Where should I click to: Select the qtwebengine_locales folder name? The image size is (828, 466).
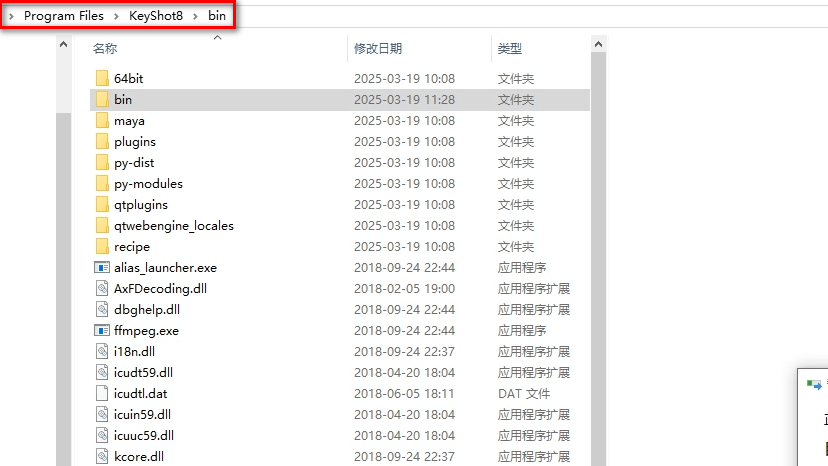pyautogui.click(x=174, y=226)
